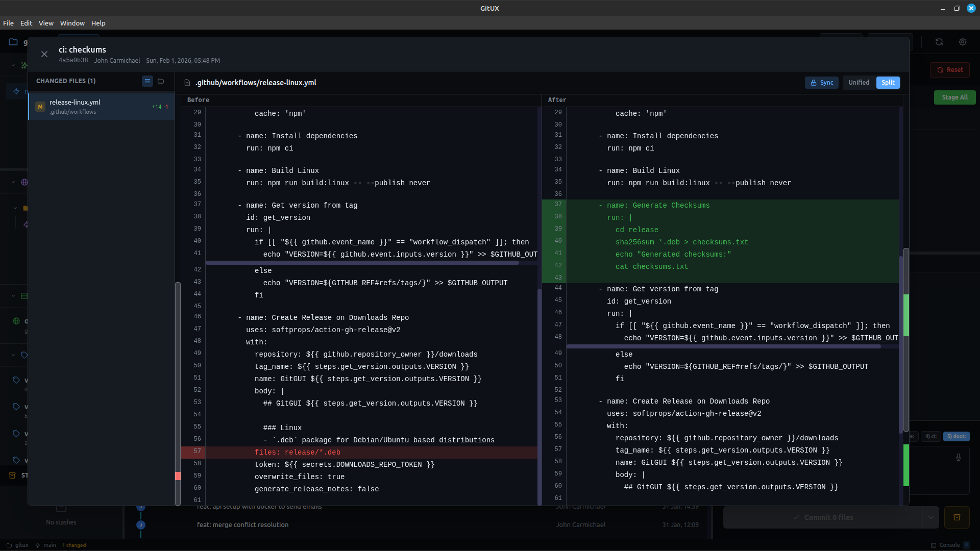This screenshot has width=980, height=551.
Task: Open commit options dropdown arrow
Action: (931, 517)
